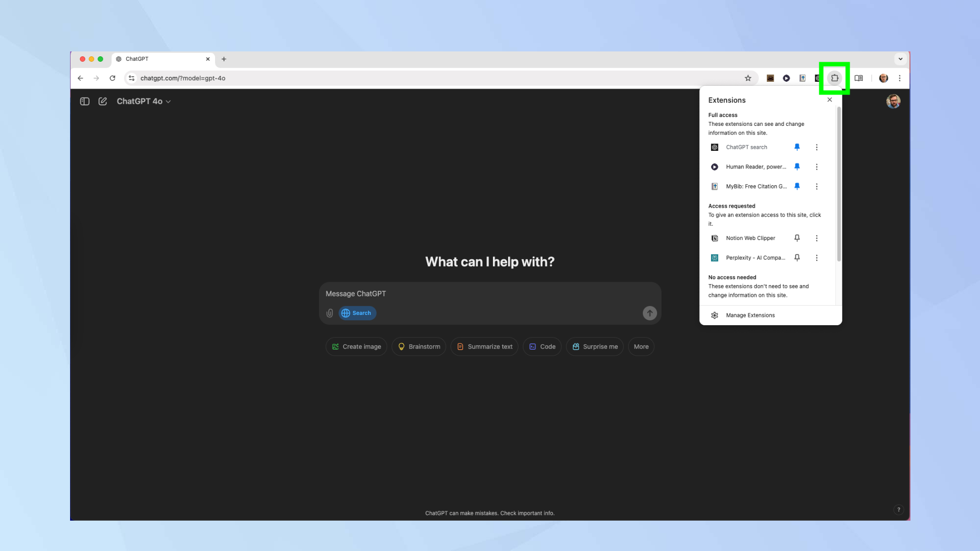This screenshot has height=551, width=980.
Task: Expand Perplexity AI Companion options menu
Action: pyautogui.click(x=816, y=258)
